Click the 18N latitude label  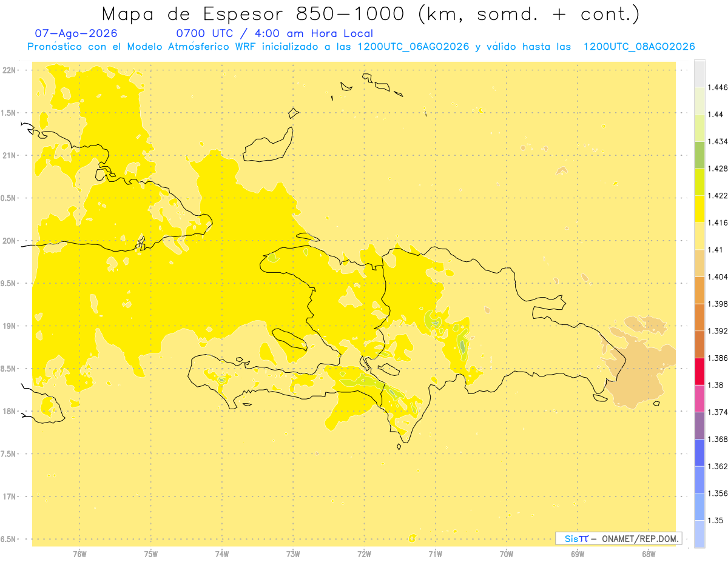[10, 411]
